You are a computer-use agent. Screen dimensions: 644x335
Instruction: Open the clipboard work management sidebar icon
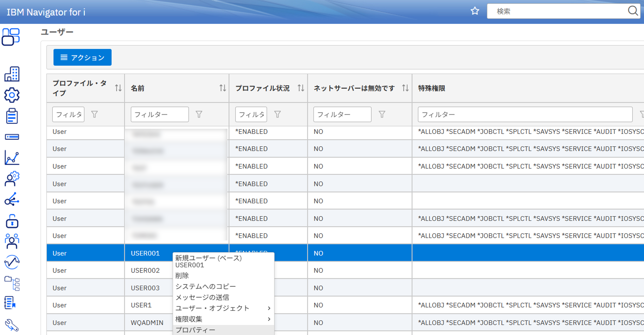click(x=12, y=116)
